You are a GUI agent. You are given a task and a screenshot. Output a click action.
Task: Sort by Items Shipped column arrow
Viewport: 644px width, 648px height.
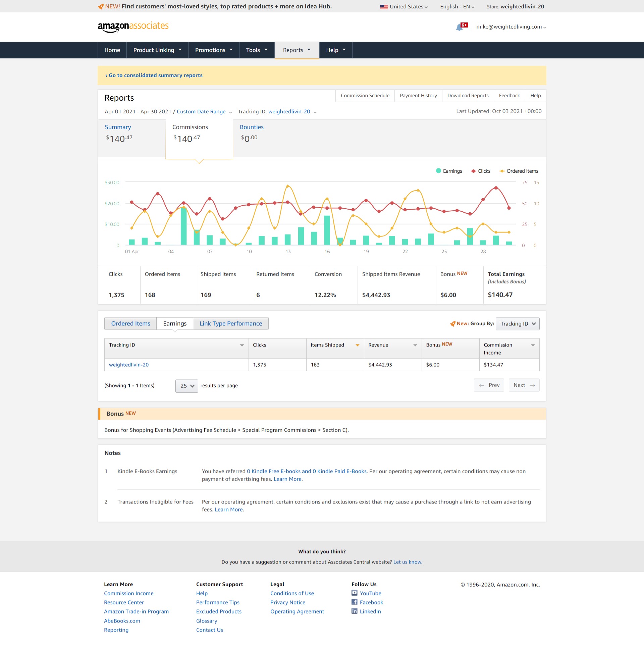point(358,345)
